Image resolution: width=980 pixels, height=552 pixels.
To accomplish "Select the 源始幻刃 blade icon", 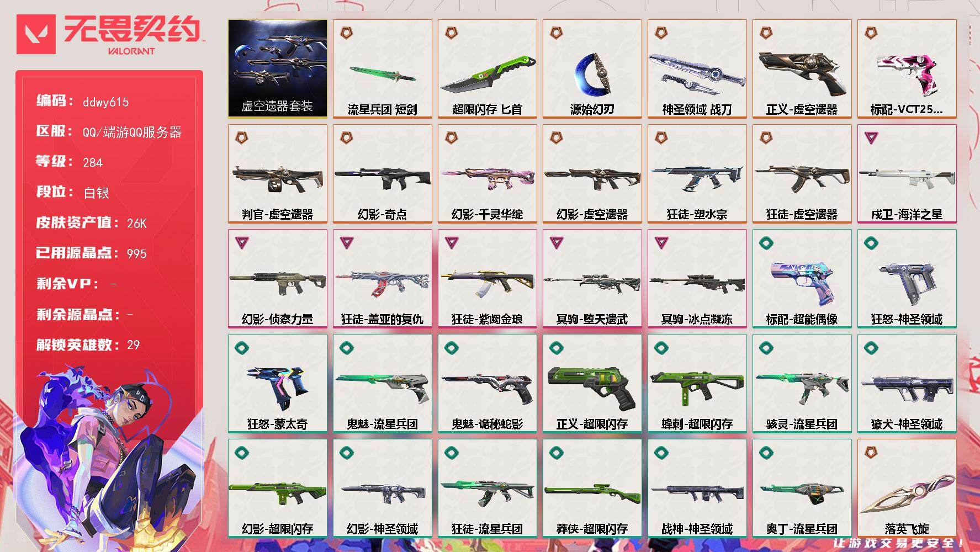I will point(591,72).
